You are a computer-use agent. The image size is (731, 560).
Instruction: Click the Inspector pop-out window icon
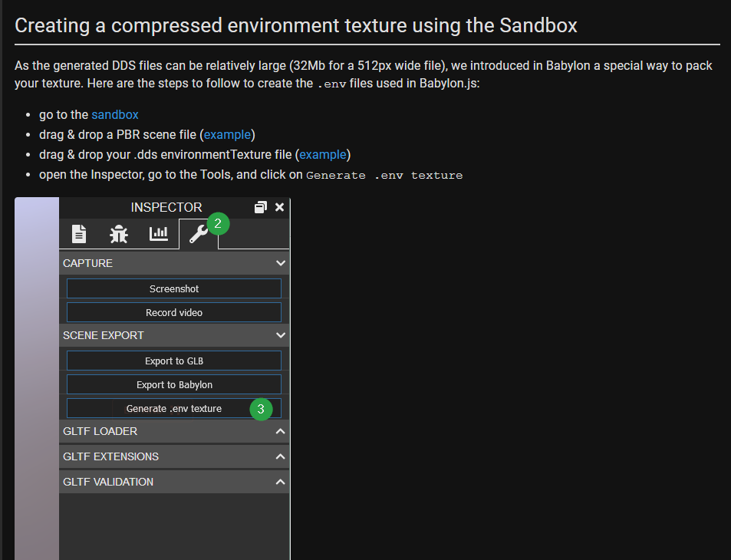point(261,207)
